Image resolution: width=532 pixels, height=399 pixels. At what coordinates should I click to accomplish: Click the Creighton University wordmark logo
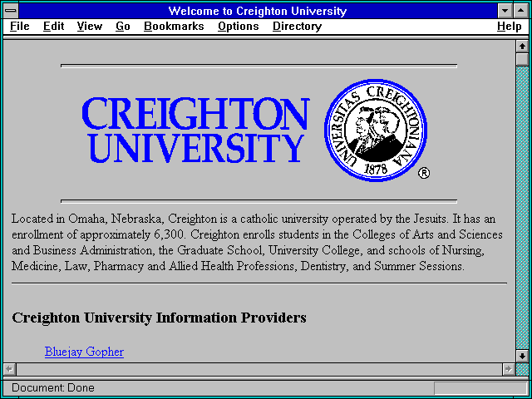[x=196, y=130]
